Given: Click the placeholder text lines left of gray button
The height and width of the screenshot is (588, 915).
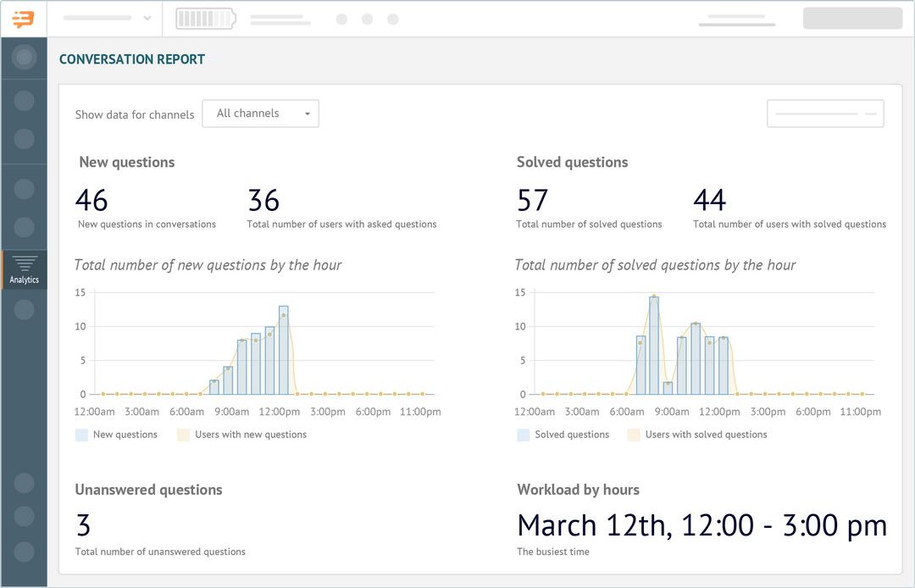Looking at the screenshot, I should [735, 20].
